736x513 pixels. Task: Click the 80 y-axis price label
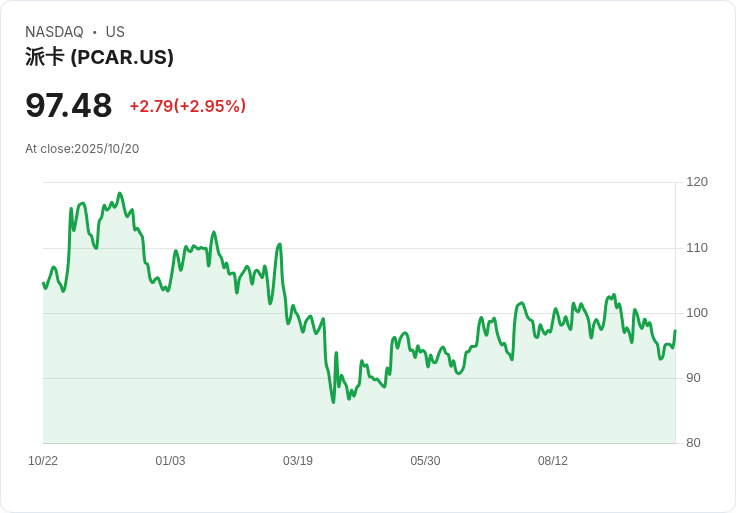tap(694, 443)
